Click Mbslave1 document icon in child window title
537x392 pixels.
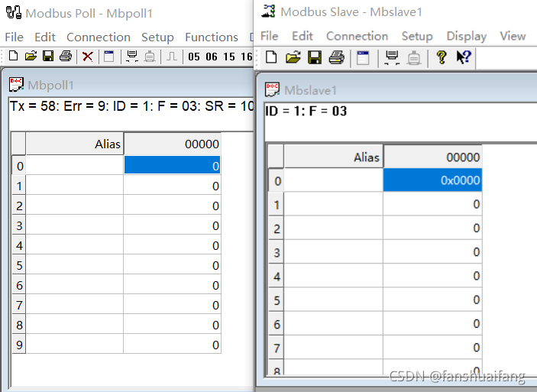click(x=272, y=89)
